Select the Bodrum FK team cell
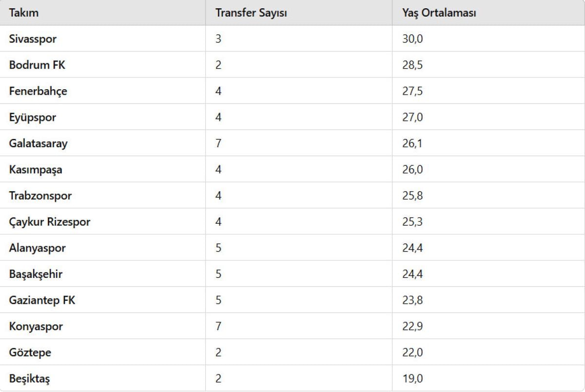The image size is (585, 392). coord(37,65)
